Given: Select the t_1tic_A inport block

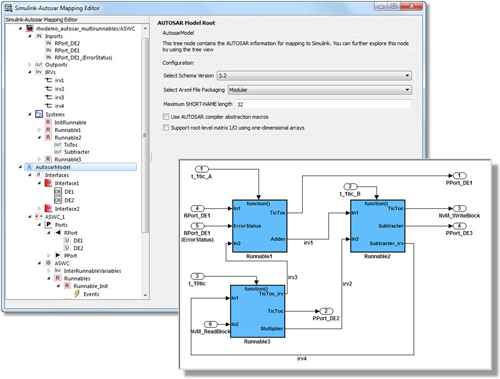Looking at the screenshot, I should [x=201, y=169].
